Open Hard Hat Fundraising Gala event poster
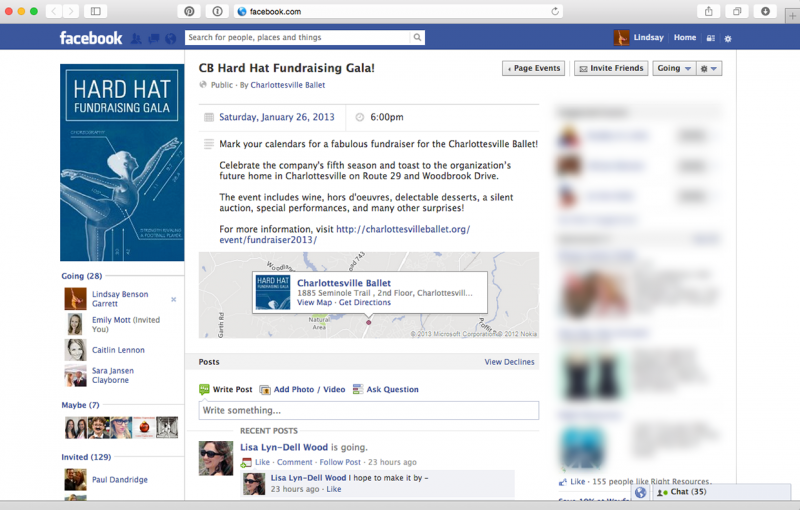This screenshot has width=800, height=510. [122, 163]
